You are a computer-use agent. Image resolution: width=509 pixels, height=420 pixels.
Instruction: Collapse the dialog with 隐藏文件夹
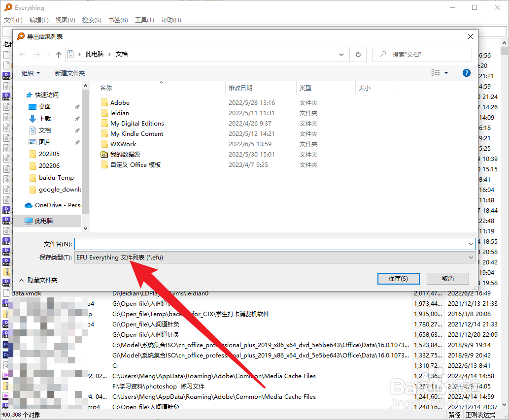(38, 280)
